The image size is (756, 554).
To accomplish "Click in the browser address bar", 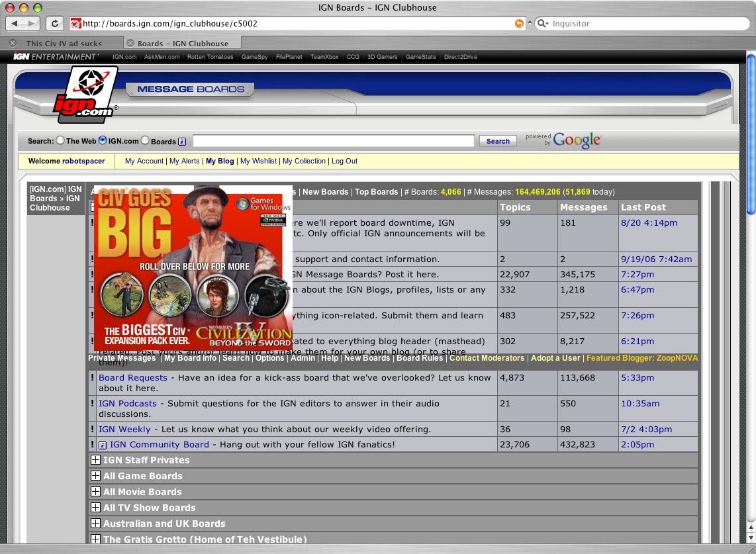I will point(297,23).
